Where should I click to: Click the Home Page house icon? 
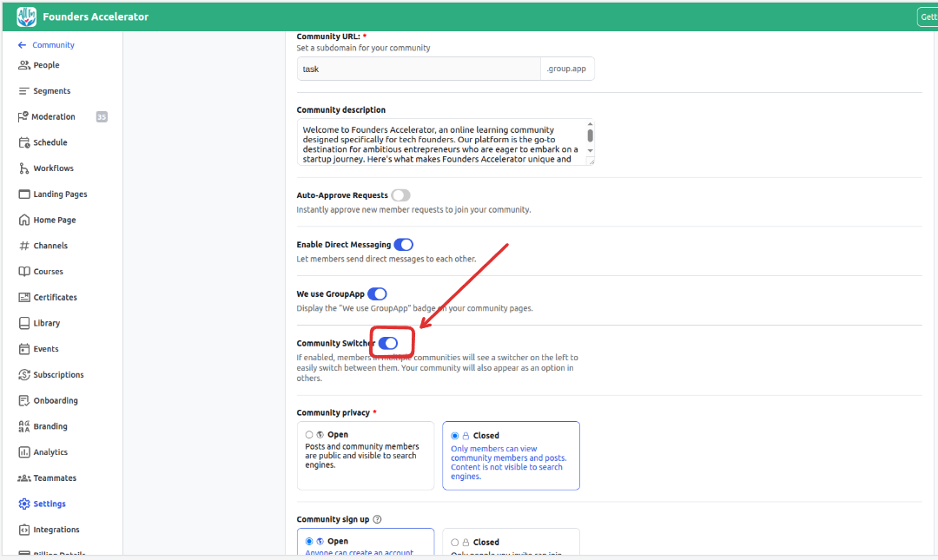click(24, 220)
